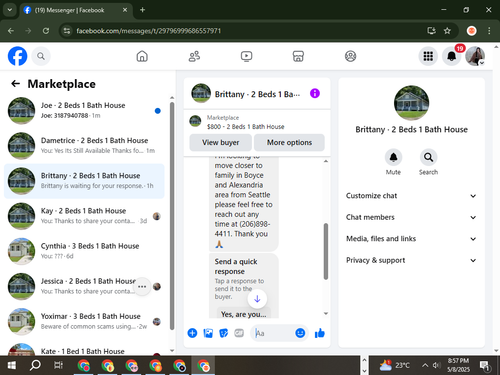The height and width of the screenshot is (375, 500).
Task: Open the Marketplace store tab icon
Action: (298, 56)
